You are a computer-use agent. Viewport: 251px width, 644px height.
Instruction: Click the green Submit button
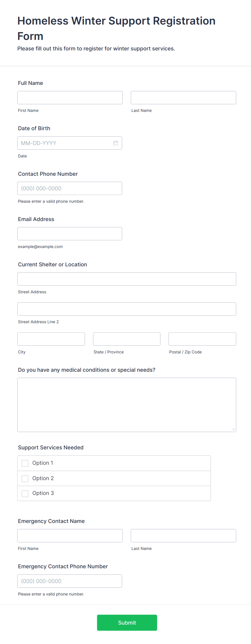coord(127,623)
